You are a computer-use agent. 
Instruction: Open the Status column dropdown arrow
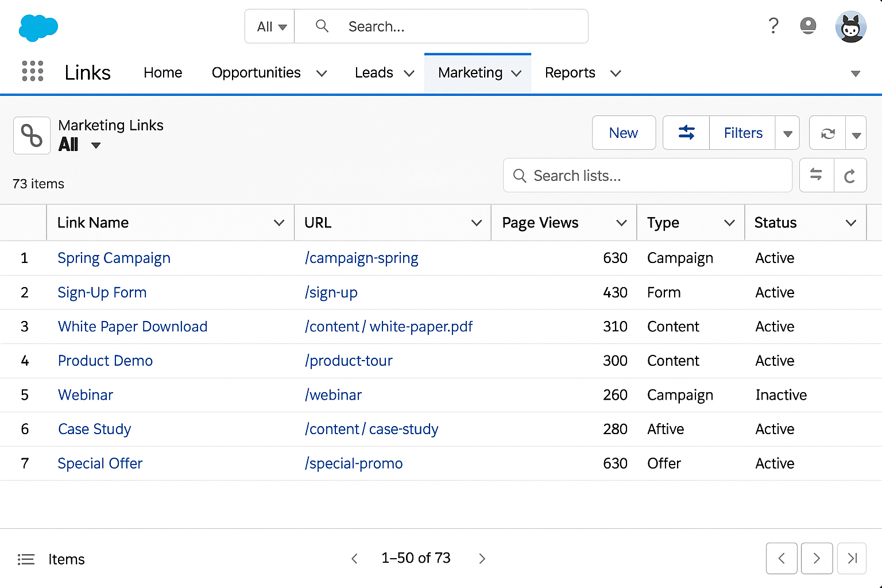850,222
